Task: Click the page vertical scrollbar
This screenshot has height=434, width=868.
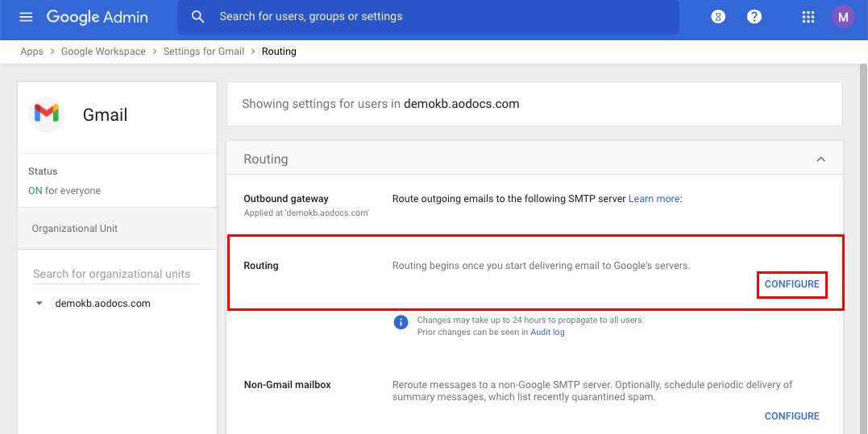Action: pos(863,249)
